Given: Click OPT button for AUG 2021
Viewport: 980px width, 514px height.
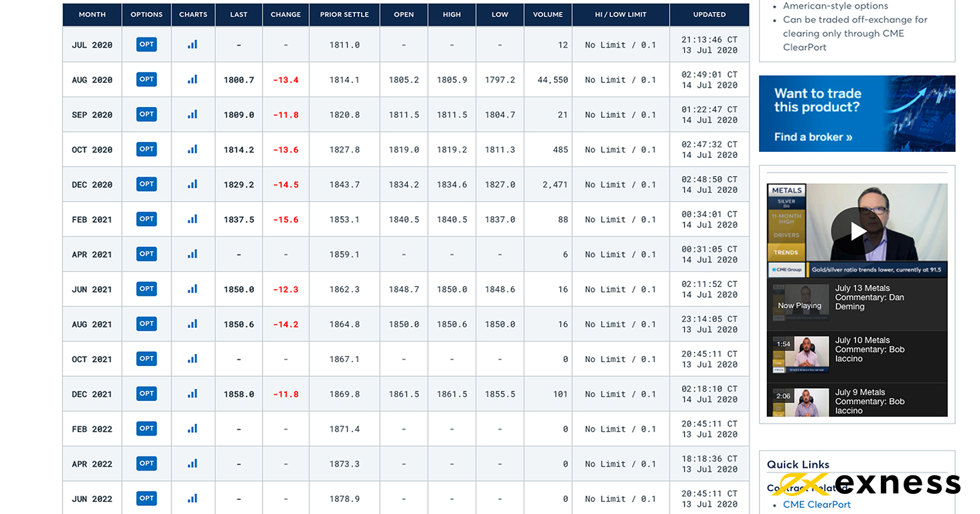Looking at the screenshot, I should [x=147, y=323].
